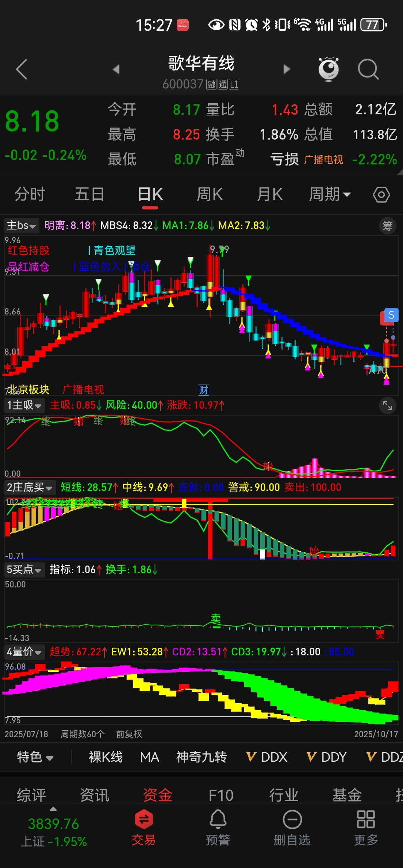
Task: Tap 周期数60个 period count
Action: 83,734
